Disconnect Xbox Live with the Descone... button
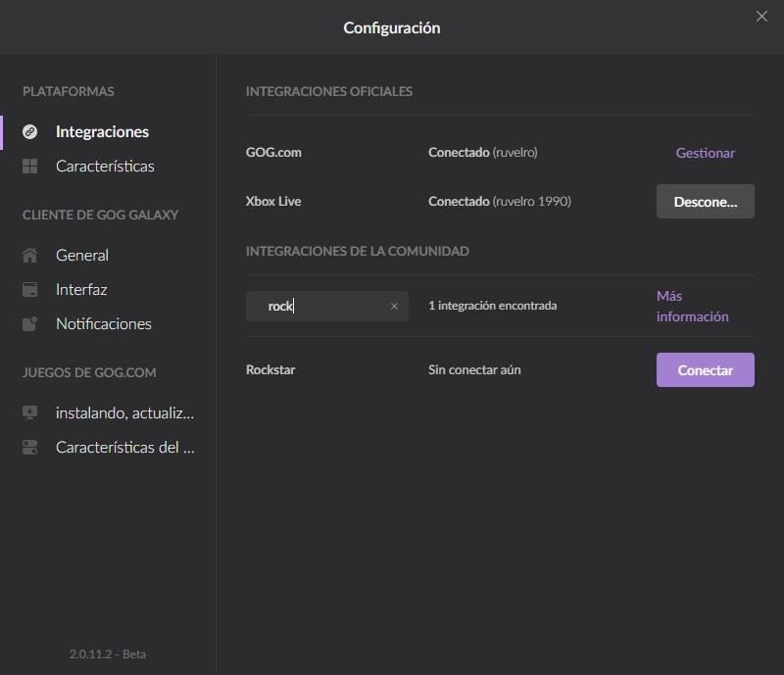 coord(705,201)
